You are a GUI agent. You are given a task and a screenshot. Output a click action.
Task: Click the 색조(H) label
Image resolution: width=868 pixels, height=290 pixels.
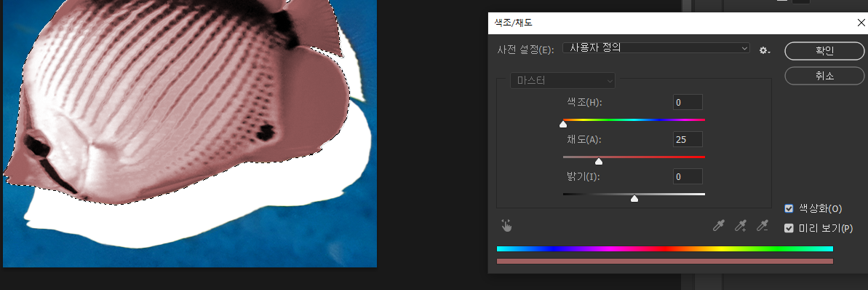(584, 103)
